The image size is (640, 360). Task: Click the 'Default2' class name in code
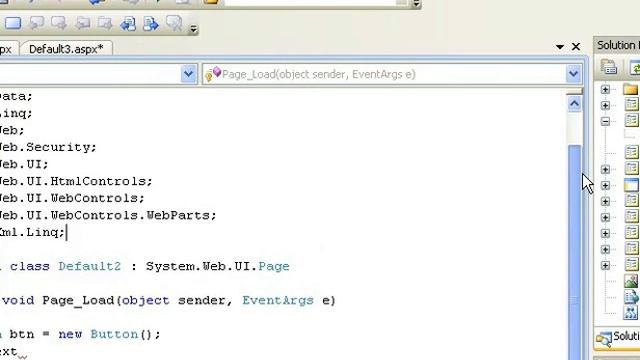point(89,266)
